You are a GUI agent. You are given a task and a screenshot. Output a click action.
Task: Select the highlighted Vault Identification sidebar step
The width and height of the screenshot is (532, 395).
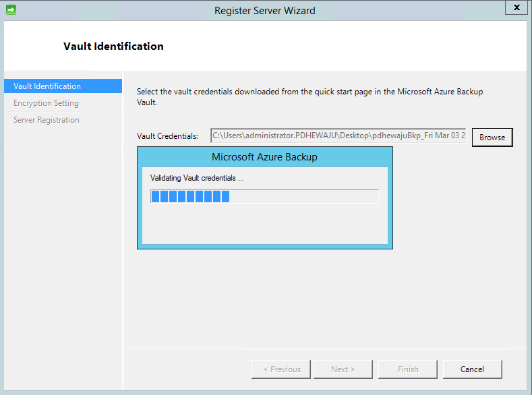click(x=47, y=86)
